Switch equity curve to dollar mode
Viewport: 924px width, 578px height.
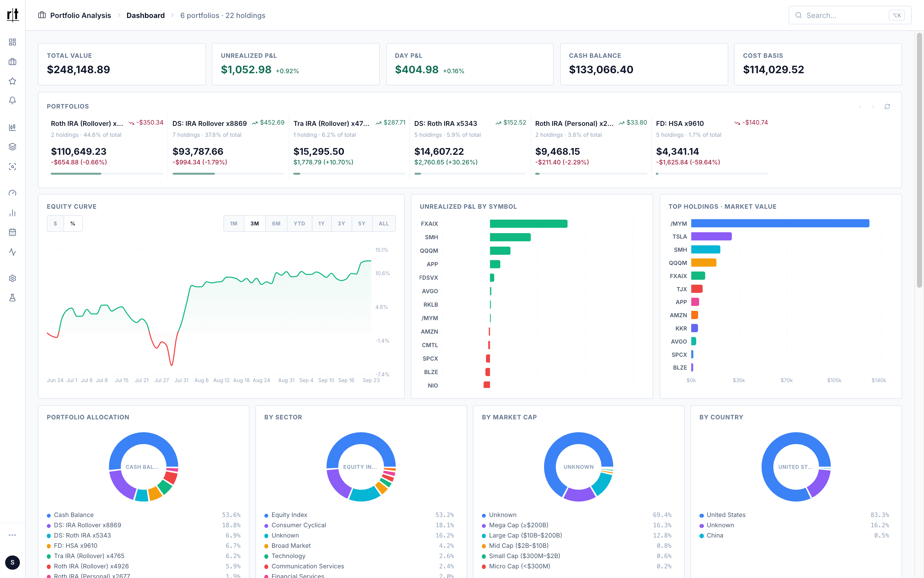tap(56, 223)
